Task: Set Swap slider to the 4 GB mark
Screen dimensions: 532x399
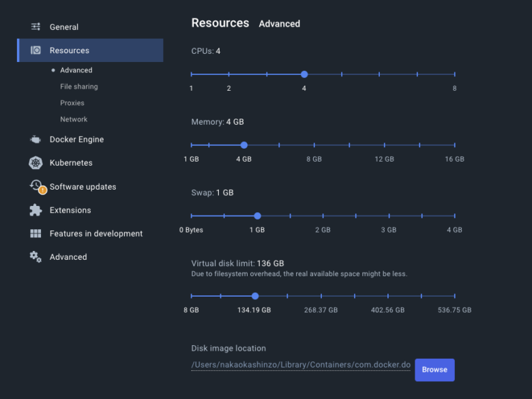Action: [455, 216]
